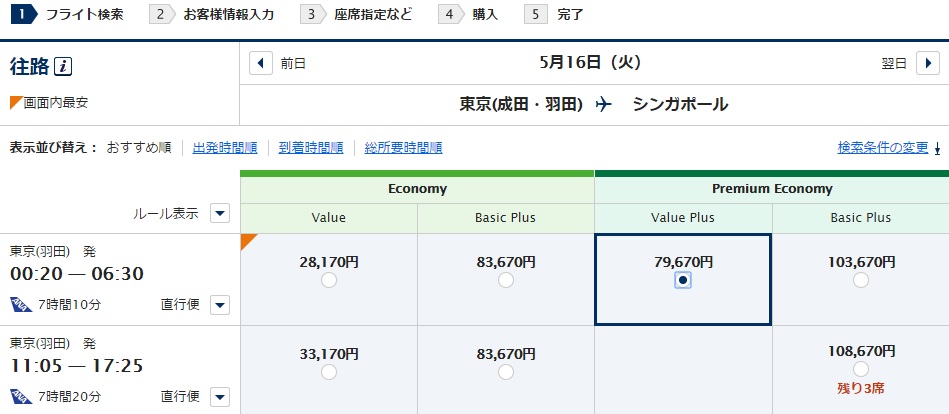Click おすすめ順 sort label

pos(139,148)
